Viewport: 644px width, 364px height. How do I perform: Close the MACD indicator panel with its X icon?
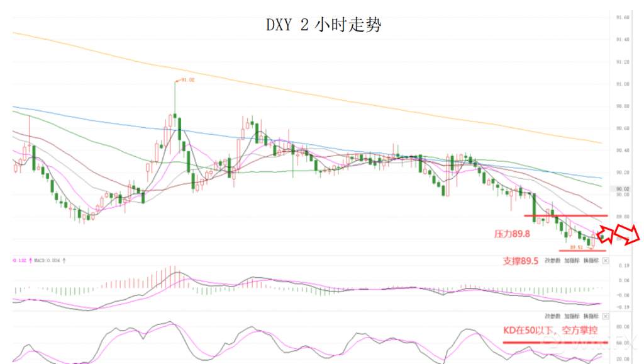click(x=606, y=261)
